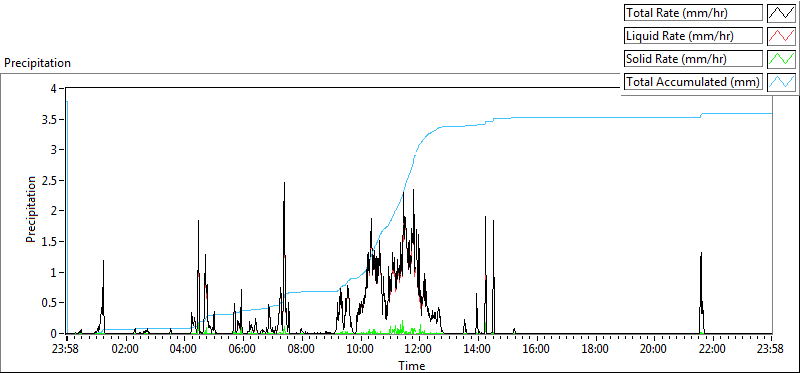This screenshot has width=800, height=373.
Task: Click the Total Rate black line icon
Action: click(781, 13)
